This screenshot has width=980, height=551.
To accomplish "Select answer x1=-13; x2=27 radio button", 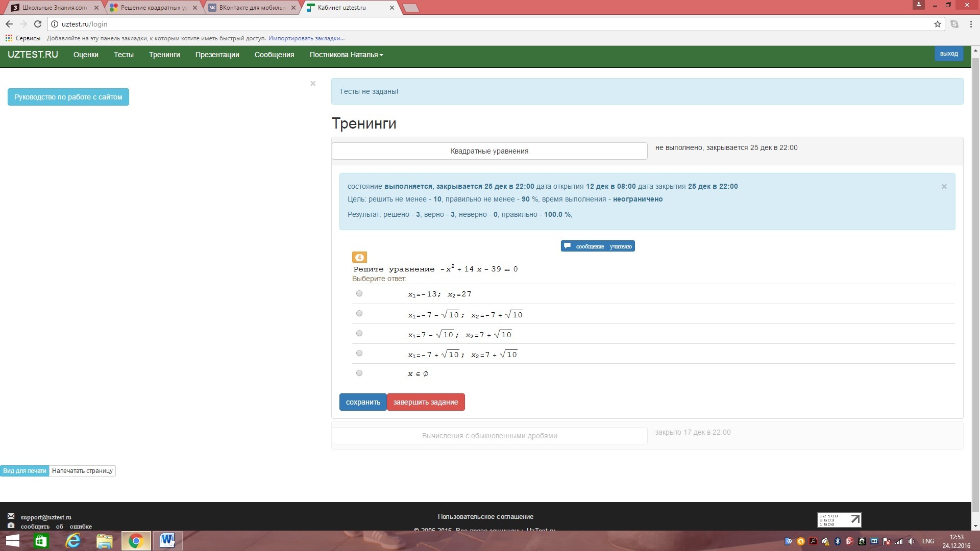I will [x=359, y=293].
